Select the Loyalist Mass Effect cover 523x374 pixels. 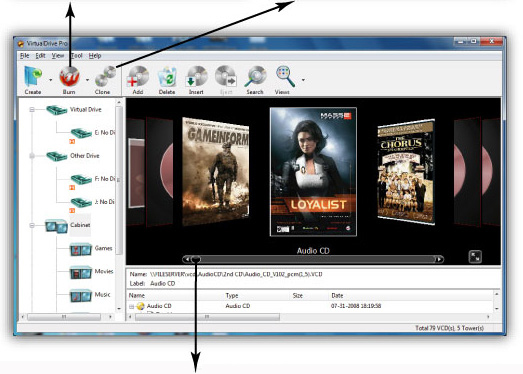313,171
